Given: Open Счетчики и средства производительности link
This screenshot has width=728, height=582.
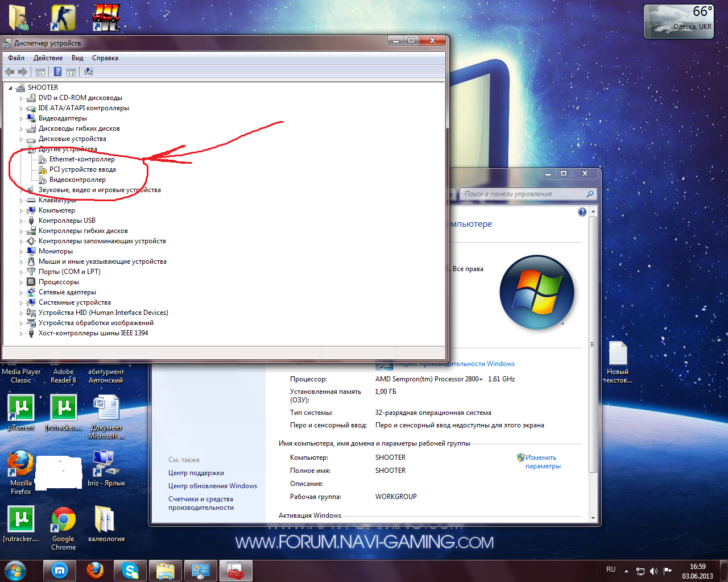Looking at the screenshot, I should pos(201,503).
